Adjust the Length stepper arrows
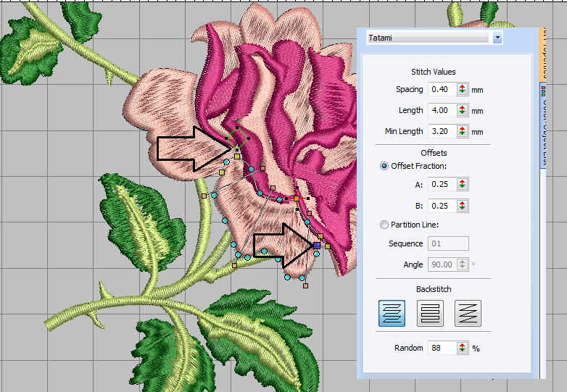The height and width of the screenshot is (392, 567). (x=462, y=110)
